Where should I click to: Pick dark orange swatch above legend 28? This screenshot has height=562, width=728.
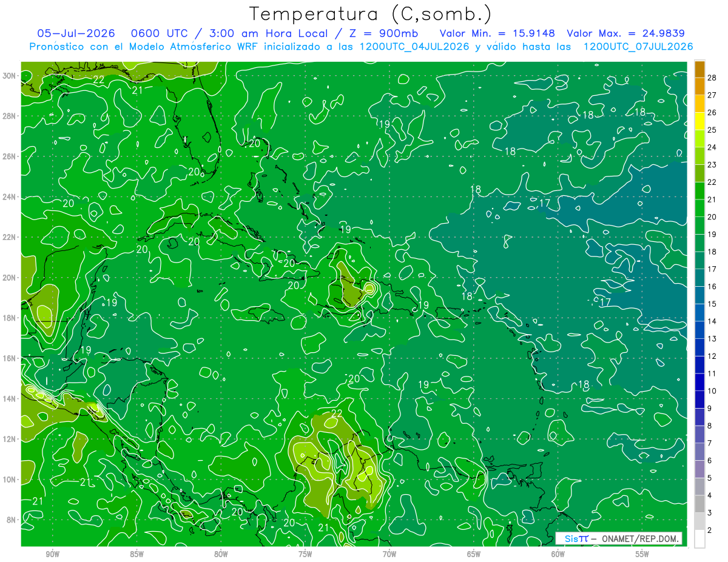coord(699,69)
